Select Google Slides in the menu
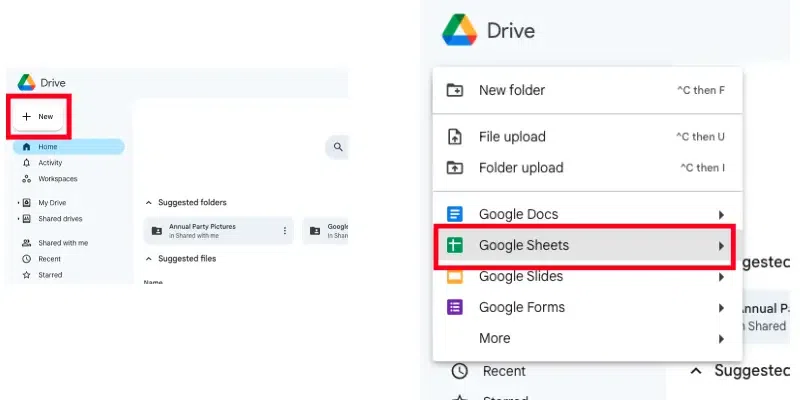 point(587,278)
